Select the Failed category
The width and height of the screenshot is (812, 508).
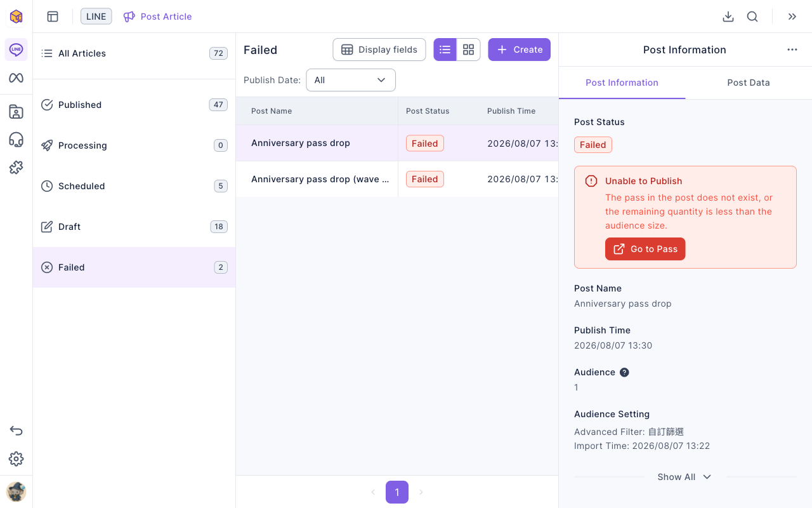click(134, 267)
